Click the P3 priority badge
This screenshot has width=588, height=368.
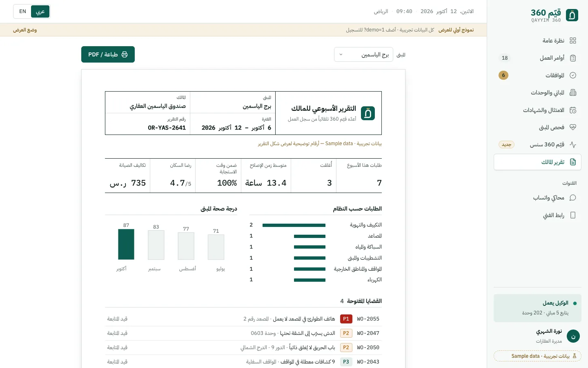click(x=346, y=362)
